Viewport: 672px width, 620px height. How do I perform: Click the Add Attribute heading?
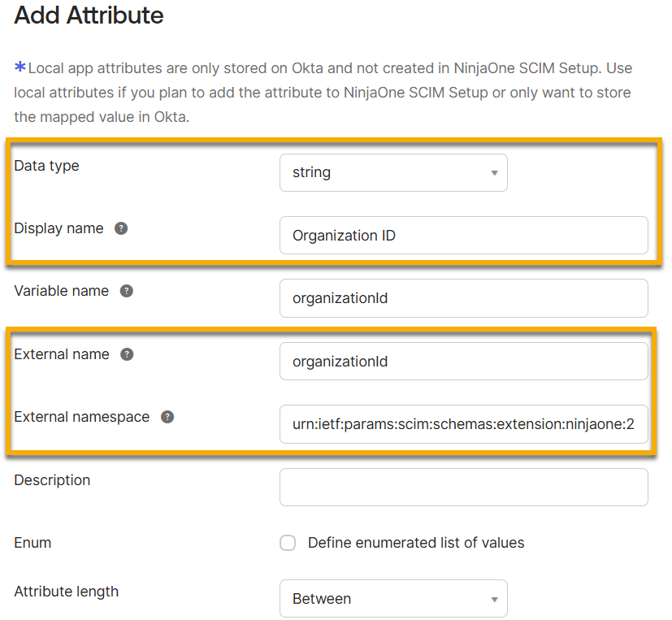[89, 15]
